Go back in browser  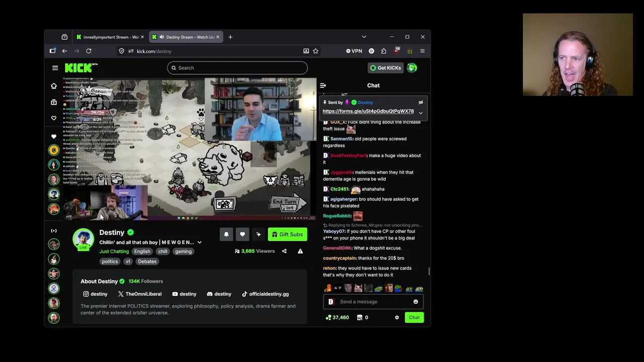click(x=64, y=51)
